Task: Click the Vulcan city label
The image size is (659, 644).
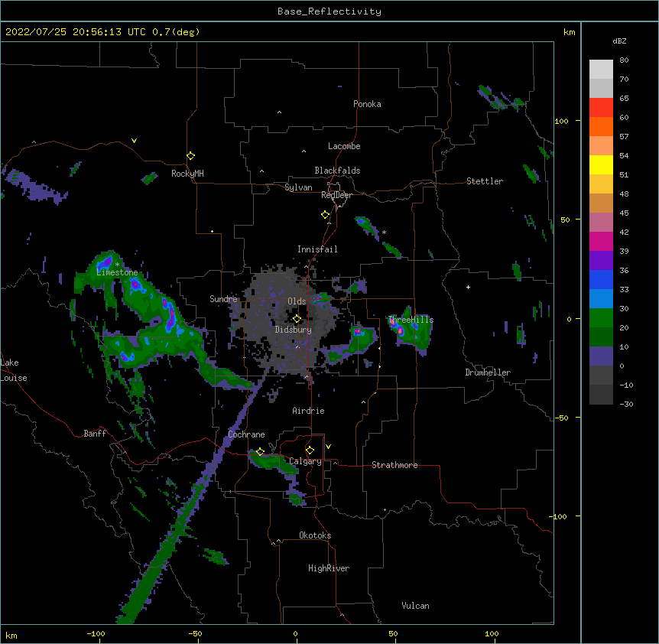Action: [415, 606]
